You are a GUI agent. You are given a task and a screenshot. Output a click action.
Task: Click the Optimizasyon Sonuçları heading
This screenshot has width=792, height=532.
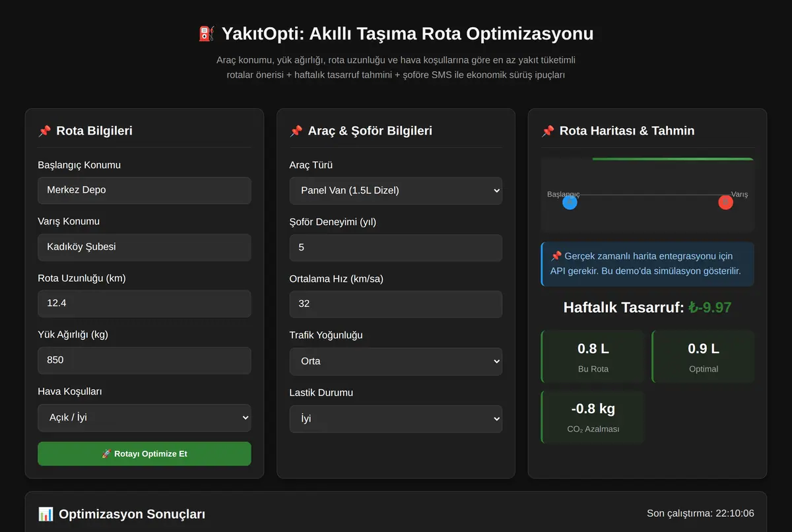132,514
